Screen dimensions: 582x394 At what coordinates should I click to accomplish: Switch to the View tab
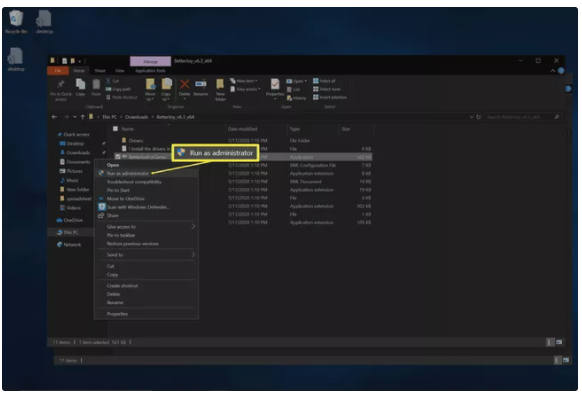point(120,71)
